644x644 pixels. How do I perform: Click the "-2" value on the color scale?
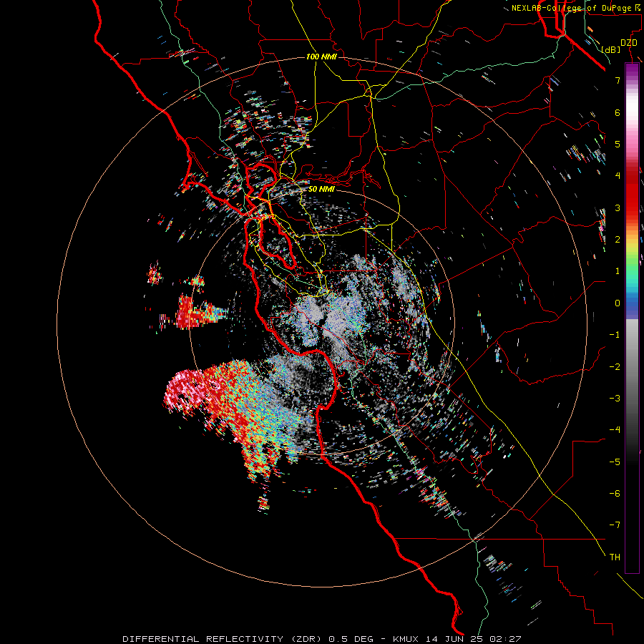615,367
